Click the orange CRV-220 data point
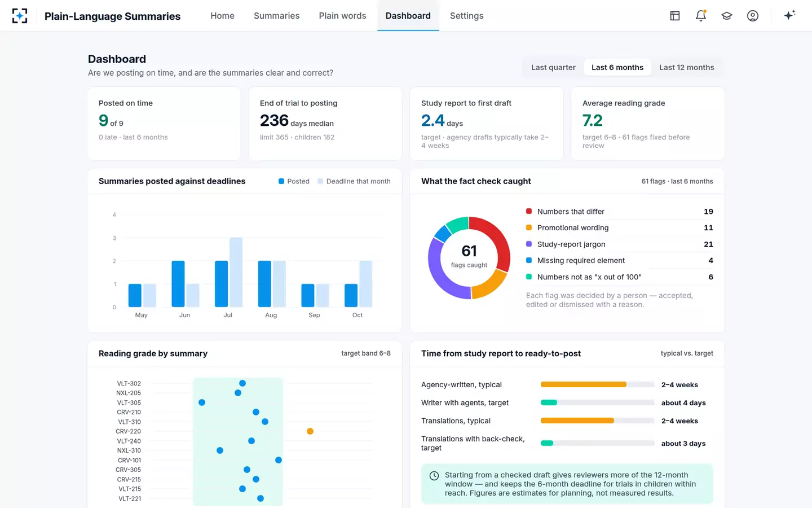 pyautogui.click(x=310, y=431)
